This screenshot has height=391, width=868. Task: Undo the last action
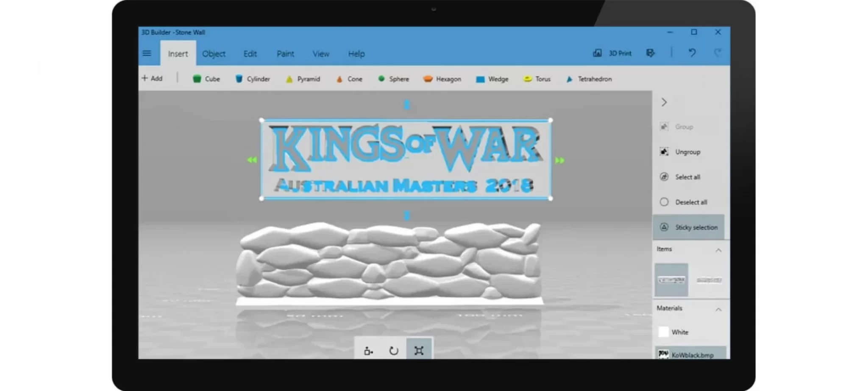tap(692, 53)
